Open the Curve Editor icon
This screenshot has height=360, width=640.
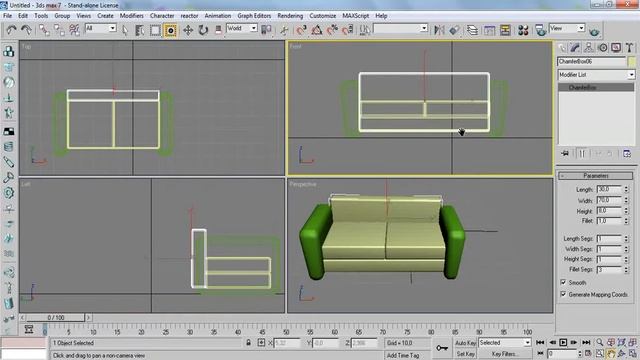tap(489, 30)
